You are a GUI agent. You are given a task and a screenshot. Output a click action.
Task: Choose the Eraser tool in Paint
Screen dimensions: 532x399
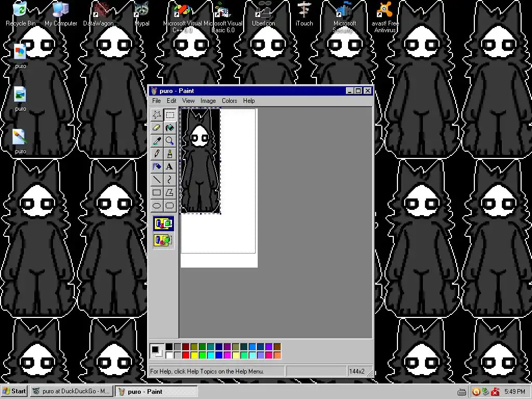point(157,128)
